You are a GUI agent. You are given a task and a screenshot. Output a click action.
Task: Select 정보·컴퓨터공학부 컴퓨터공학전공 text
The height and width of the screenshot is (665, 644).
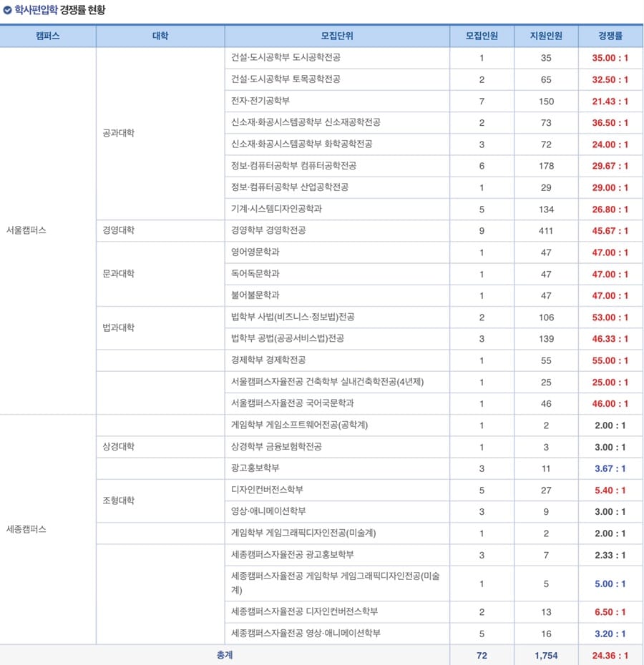click(293, 165)
